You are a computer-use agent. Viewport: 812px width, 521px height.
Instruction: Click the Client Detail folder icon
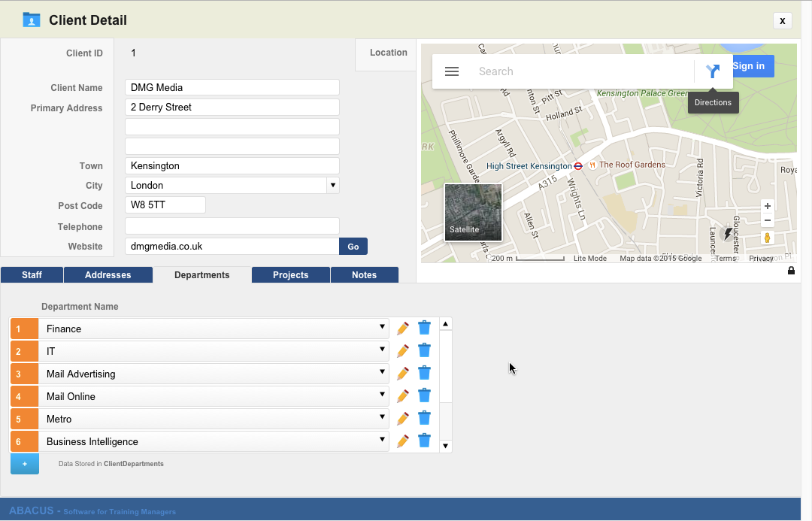click(x=32, y=20)
